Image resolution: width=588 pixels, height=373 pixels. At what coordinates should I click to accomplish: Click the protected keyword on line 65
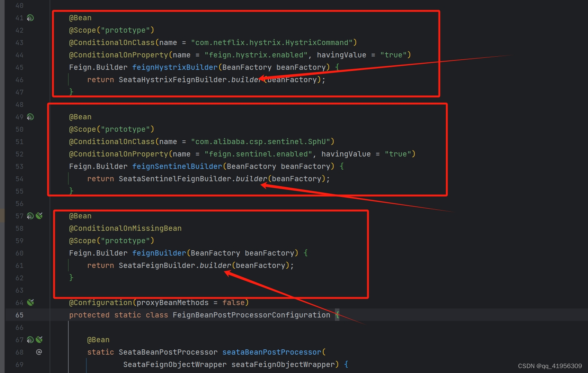coord(89,315)
